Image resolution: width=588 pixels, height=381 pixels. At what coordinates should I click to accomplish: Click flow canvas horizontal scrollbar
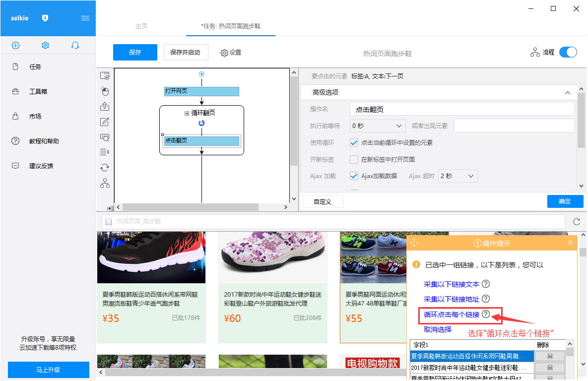[190, 207]
